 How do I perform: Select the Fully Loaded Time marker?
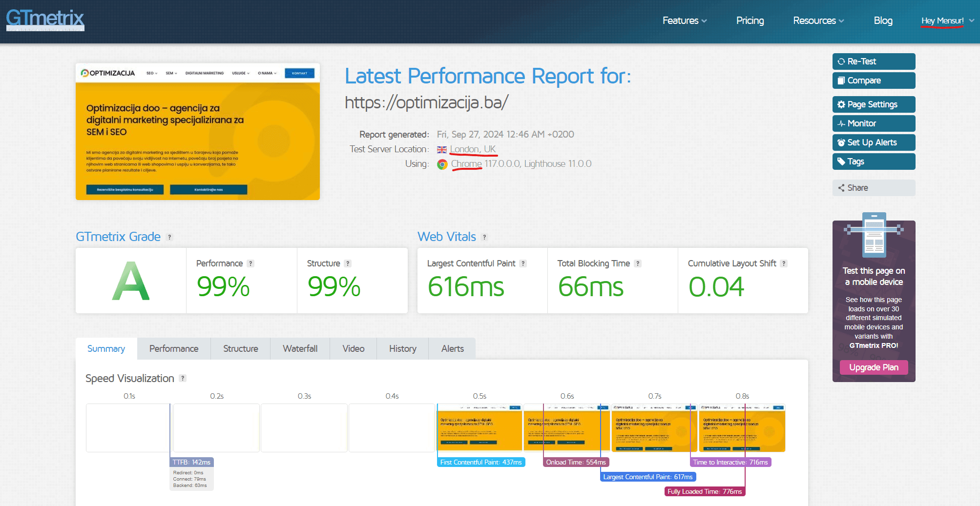(x=705, y=491)
